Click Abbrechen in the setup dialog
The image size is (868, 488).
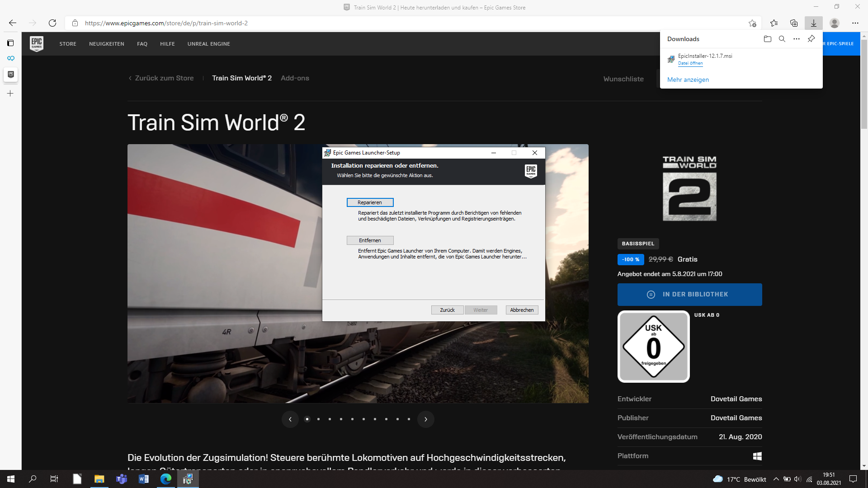pos(522,310)
